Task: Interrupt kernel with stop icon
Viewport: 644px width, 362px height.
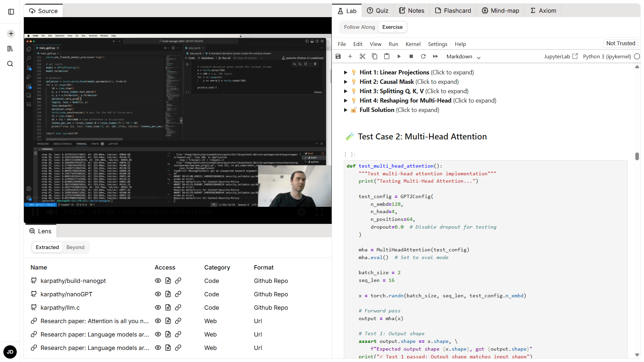Action: pyautogui.click(x=411, y=56)
